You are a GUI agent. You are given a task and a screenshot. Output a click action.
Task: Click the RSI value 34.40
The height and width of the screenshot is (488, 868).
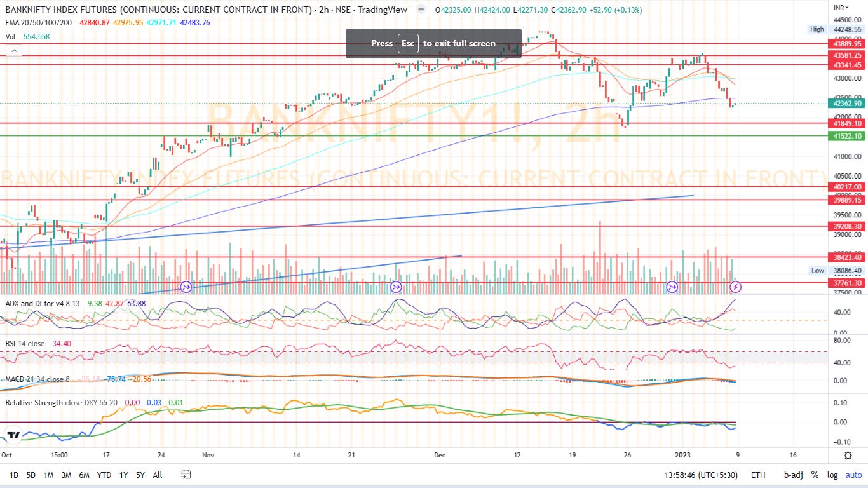61,344
